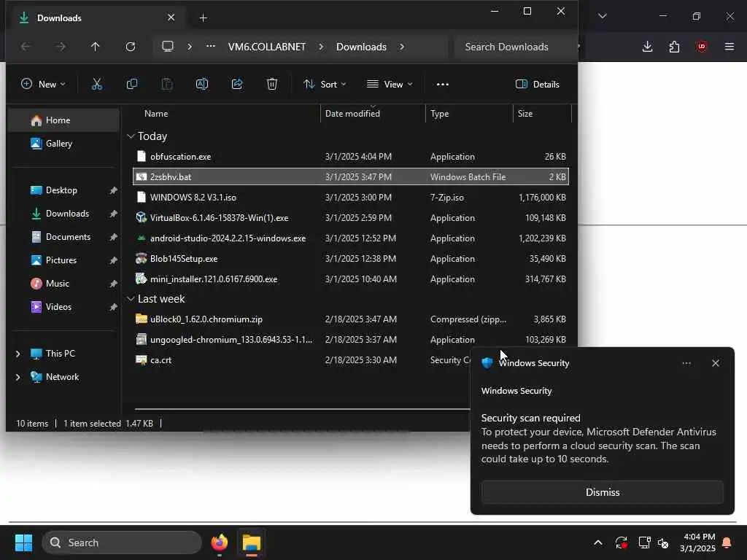Add a new File Explorer tab
Viewport: 747px width, 560px height.
(203, 18)
